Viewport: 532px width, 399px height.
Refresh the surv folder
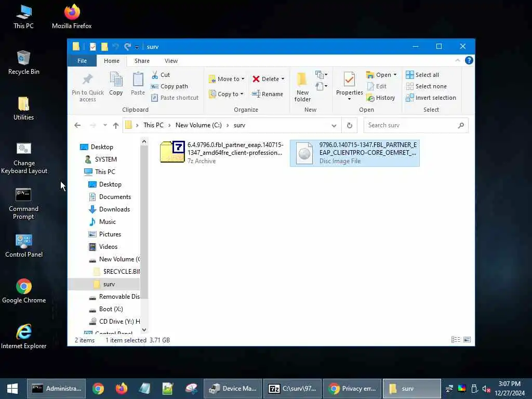click(350, 126)
